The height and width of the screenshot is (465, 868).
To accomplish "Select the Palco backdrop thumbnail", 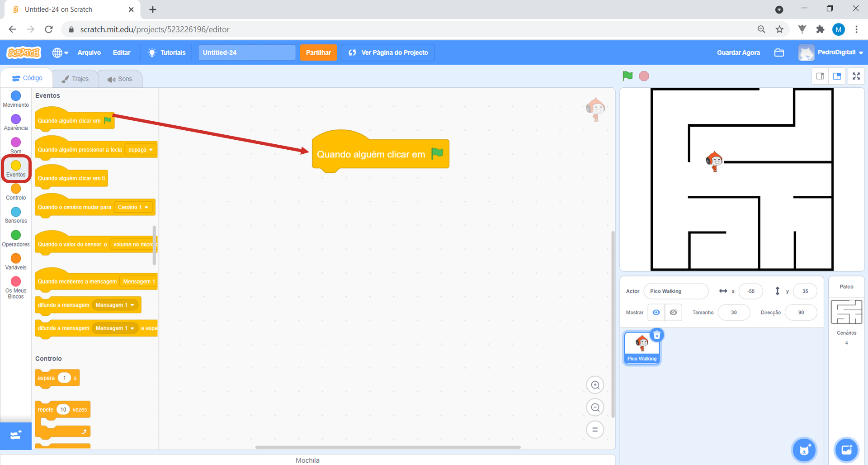I will click(x=846, y=312).
